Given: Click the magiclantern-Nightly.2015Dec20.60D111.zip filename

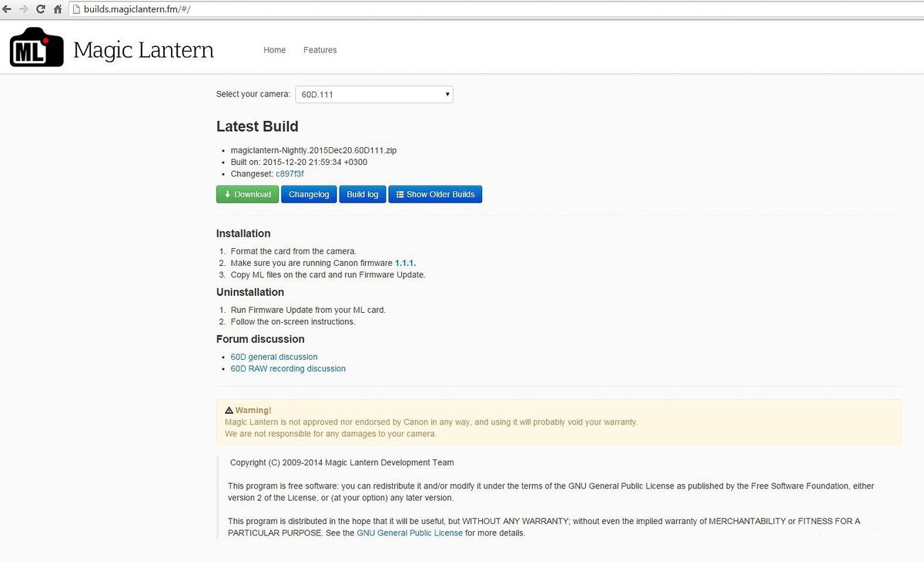Looking at the screenshot, I should point(313,150).
